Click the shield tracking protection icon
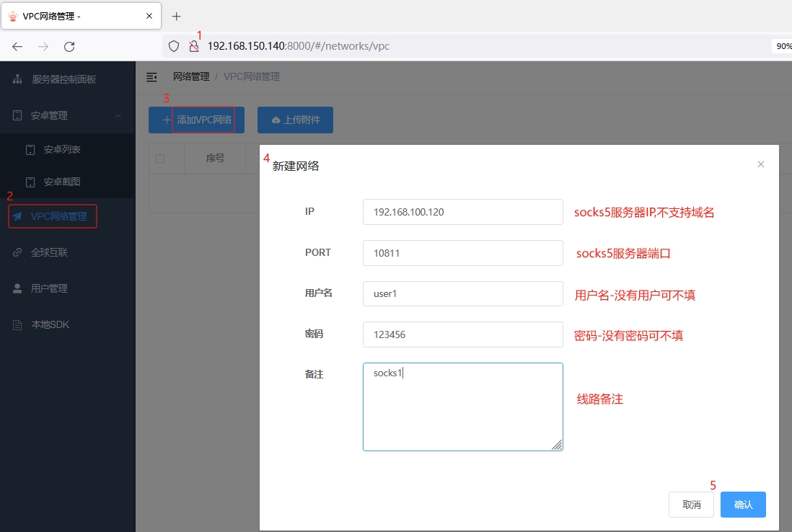Screen dimensions: 792x532 [x=174, y=46]
